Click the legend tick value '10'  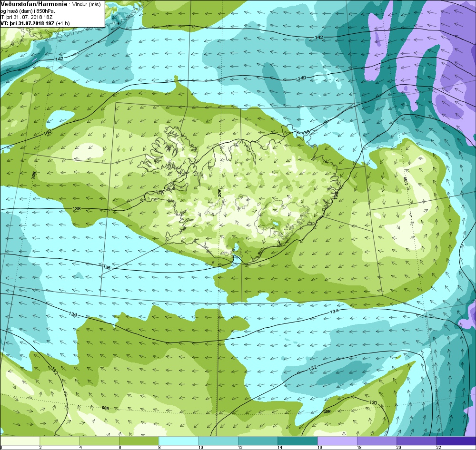pos(201,447)
